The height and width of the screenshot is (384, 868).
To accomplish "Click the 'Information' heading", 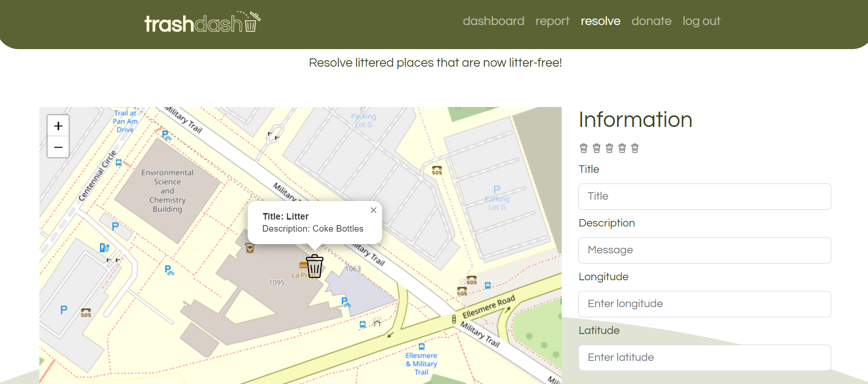I will tap(635, 120).
